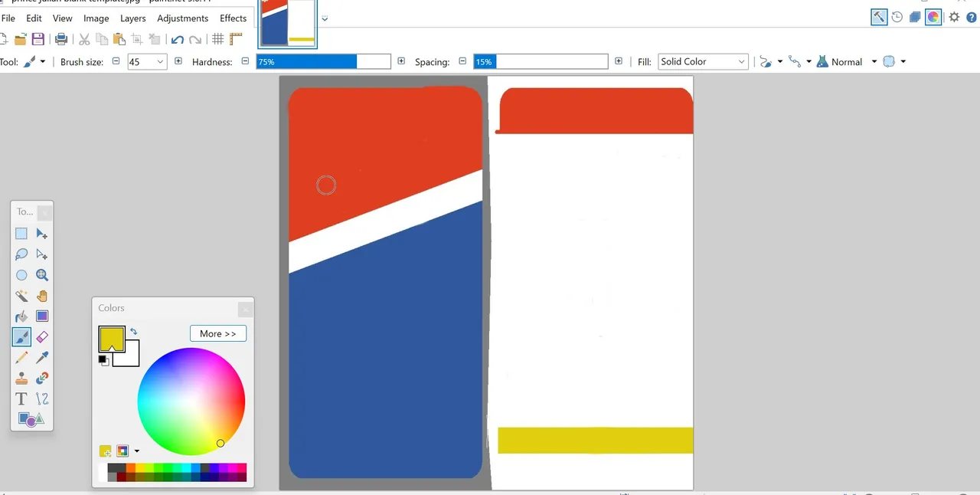
Task: Click the Open file folder icon
Action: pyautogui.click(x=21, y=39)
